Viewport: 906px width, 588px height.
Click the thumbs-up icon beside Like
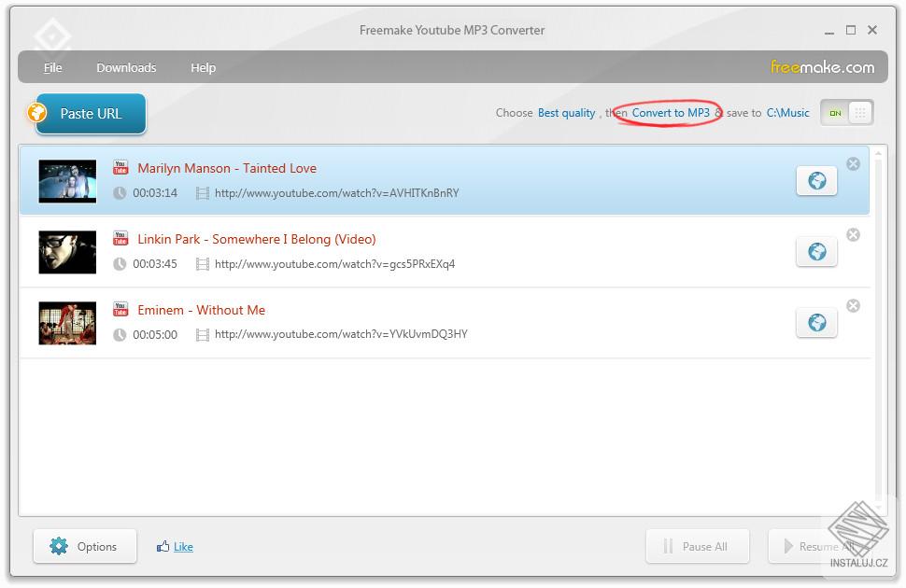(x=165, y=546)
